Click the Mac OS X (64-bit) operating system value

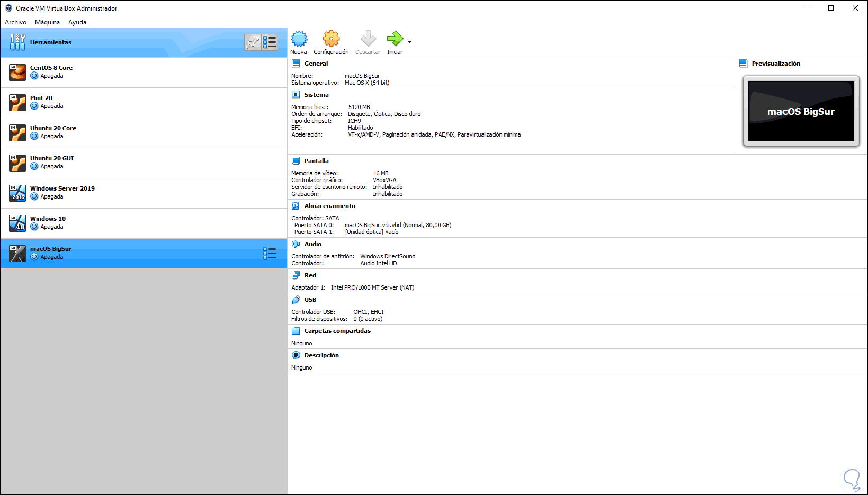pyautogui.click(x=367, y=83)
